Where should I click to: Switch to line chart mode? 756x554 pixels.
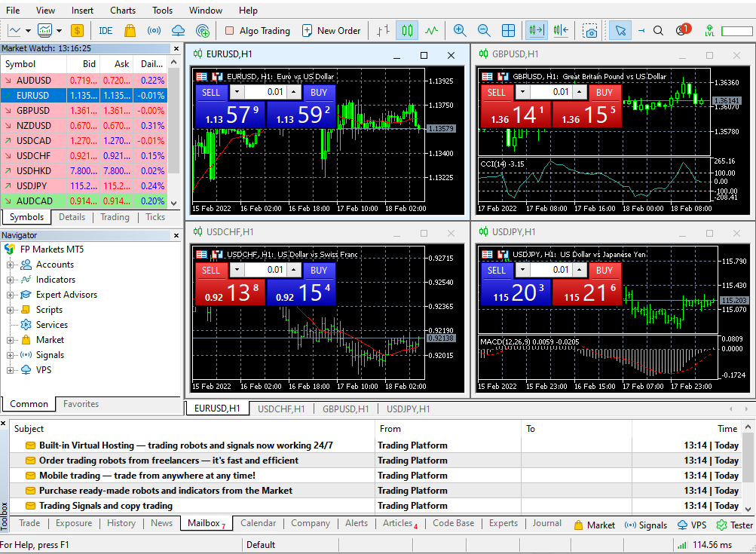click(x=431, y=31)
